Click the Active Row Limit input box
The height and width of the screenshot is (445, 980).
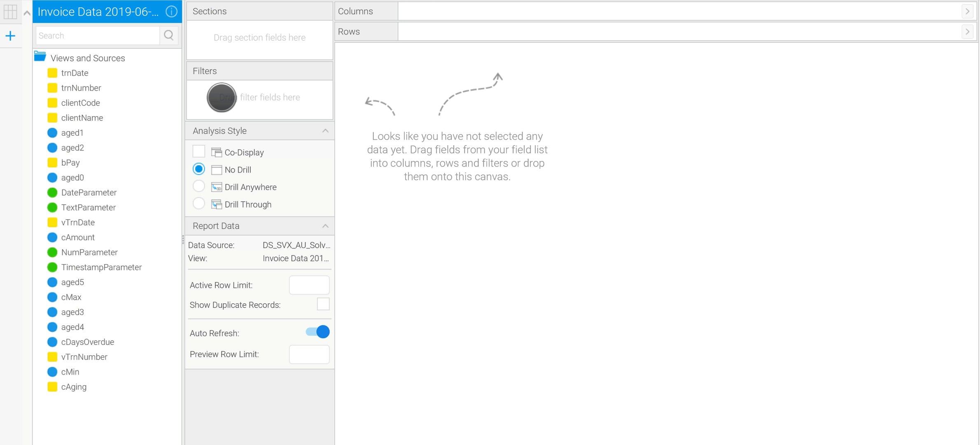tap(309, 285)
